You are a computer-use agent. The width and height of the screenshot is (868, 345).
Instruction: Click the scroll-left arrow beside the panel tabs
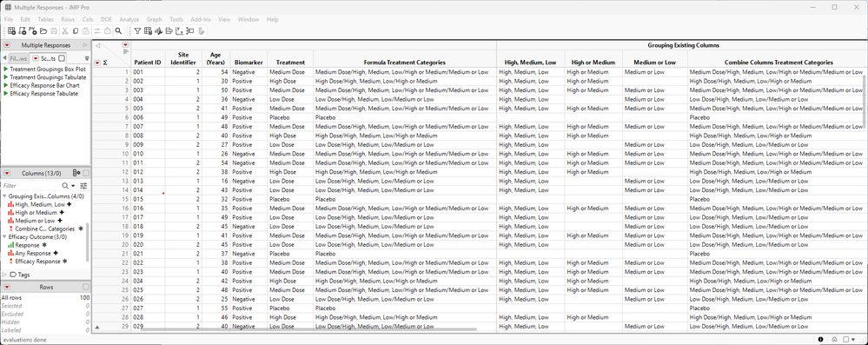click(x=4, y=58)
